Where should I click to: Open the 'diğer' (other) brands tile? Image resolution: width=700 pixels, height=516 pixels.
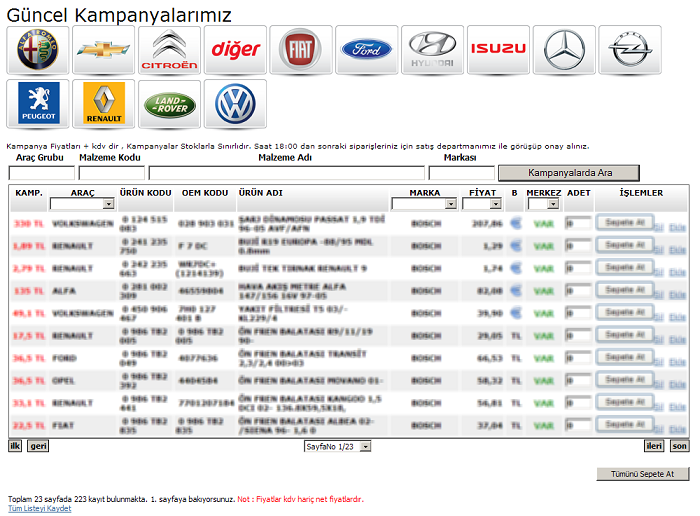pos(235,50)
